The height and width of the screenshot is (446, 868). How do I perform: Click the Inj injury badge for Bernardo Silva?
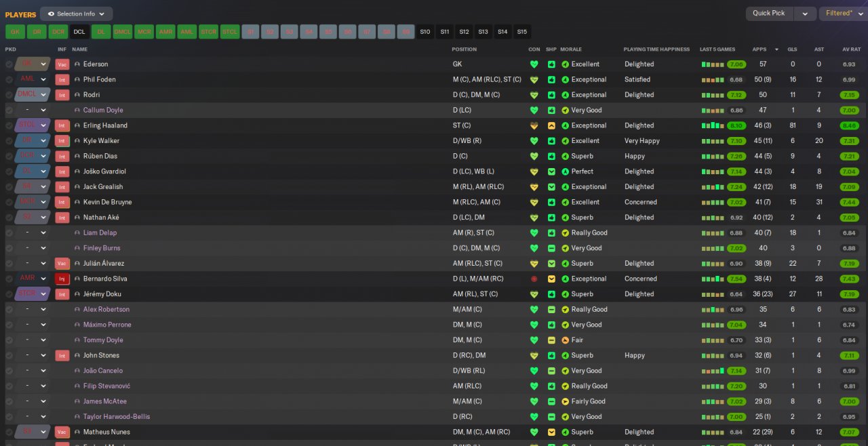[x=62, y=279]
